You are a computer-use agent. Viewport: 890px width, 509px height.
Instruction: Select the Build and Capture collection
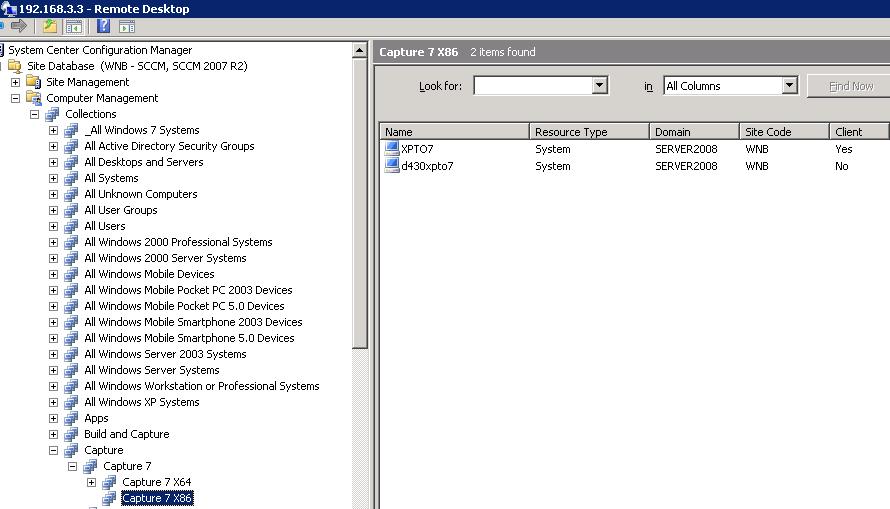pyautogui.click(x=127, y=434)
